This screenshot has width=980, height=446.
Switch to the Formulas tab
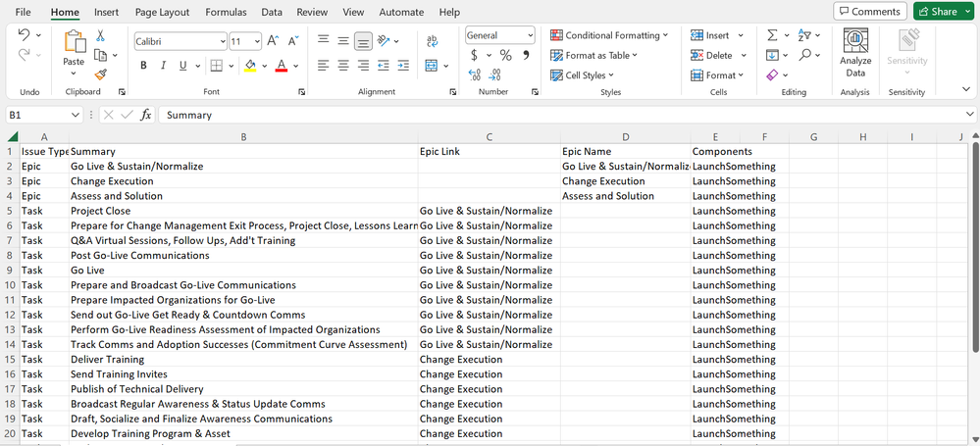click(226, 12)
